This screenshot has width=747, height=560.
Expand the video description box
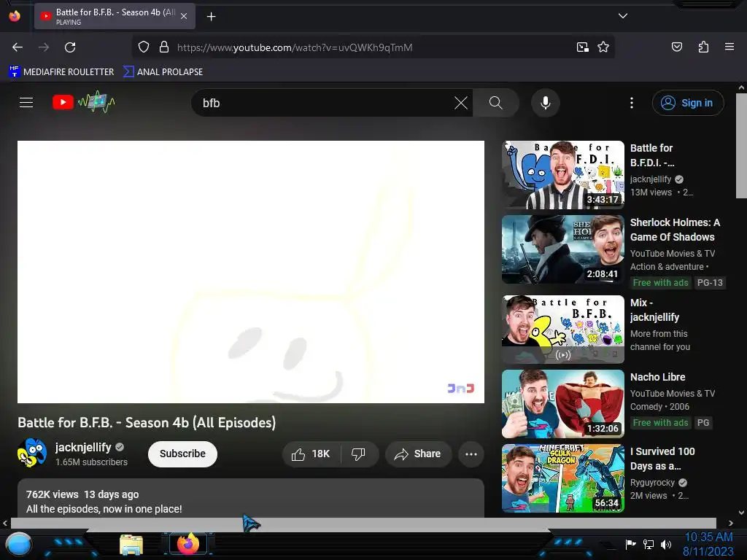click(x=251, y=498)
